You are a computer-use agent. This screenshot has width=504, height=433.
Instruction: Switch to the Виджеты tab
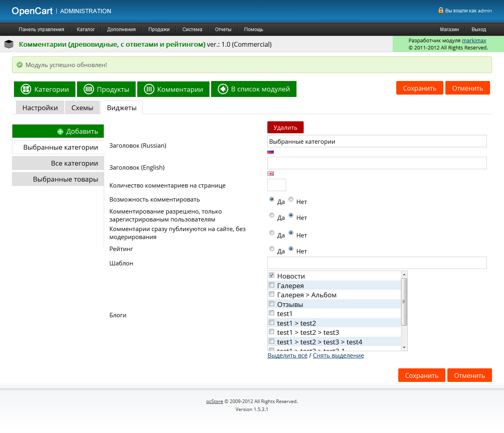(122, 108)
